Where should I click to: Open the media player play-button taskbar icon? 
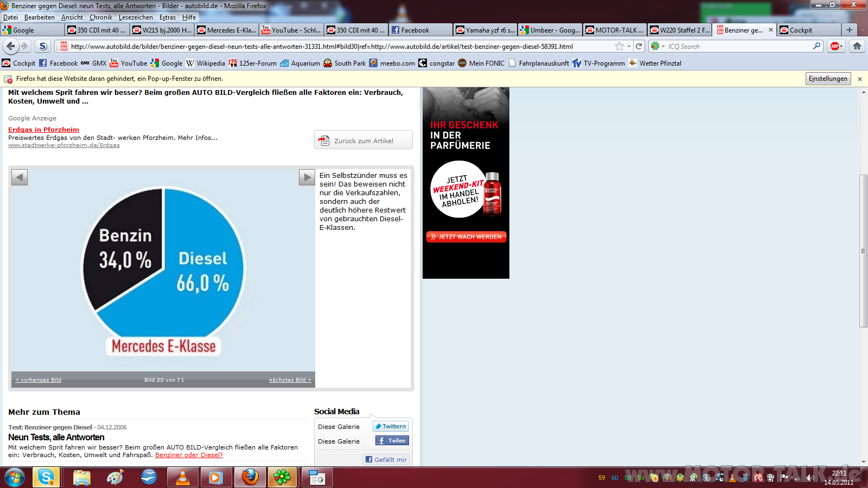coord(216,477)
